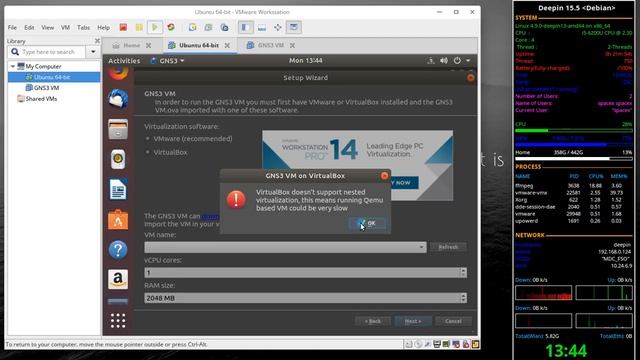This screenshot has height=360, width=640.
Task: Close the Ubuntu 64-bit tab
Action: [227, 45]
